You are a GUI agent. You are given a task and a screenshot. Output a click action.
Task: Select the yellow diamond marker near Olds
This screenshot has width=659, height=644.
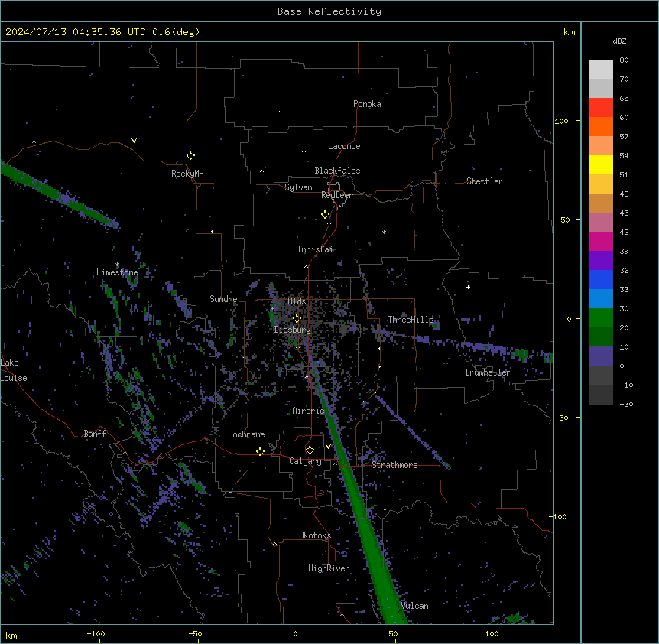[297, 319]
